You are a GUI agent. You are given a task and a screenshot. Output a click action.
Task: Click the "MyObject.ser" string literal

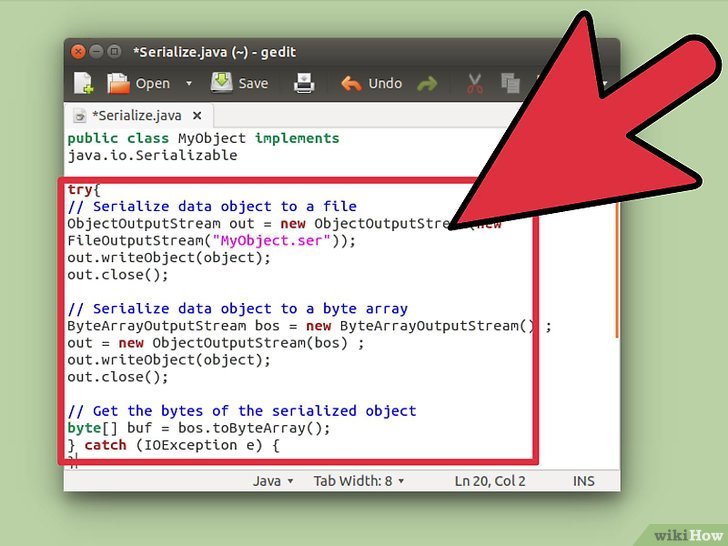(x=271, y=240)
